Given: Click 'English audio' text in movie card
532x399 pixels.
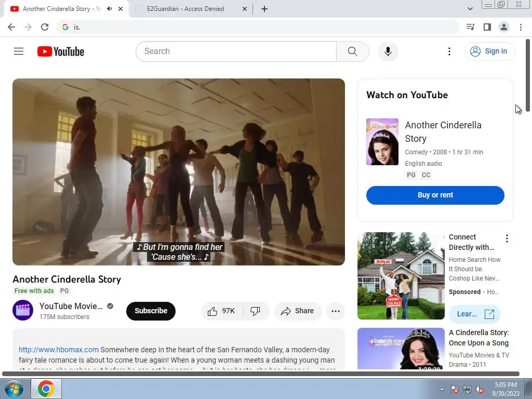Looking at the screenshot, I should 423,164.
